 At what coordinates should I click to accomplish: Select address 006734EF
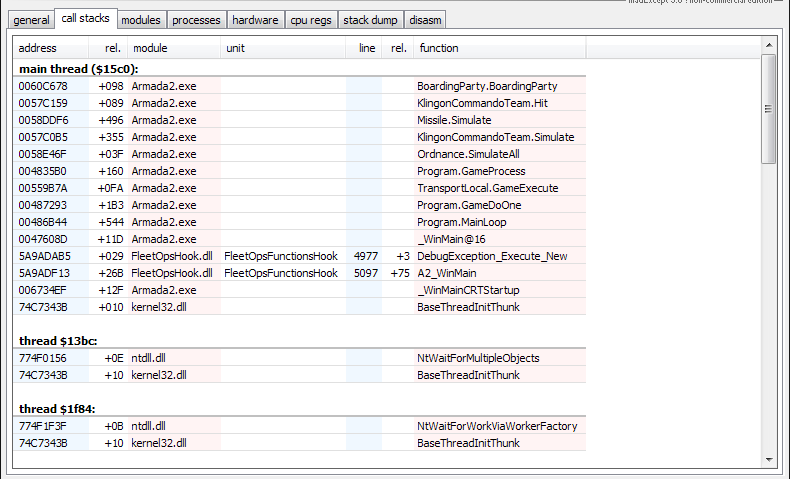(x=43, y=291)
